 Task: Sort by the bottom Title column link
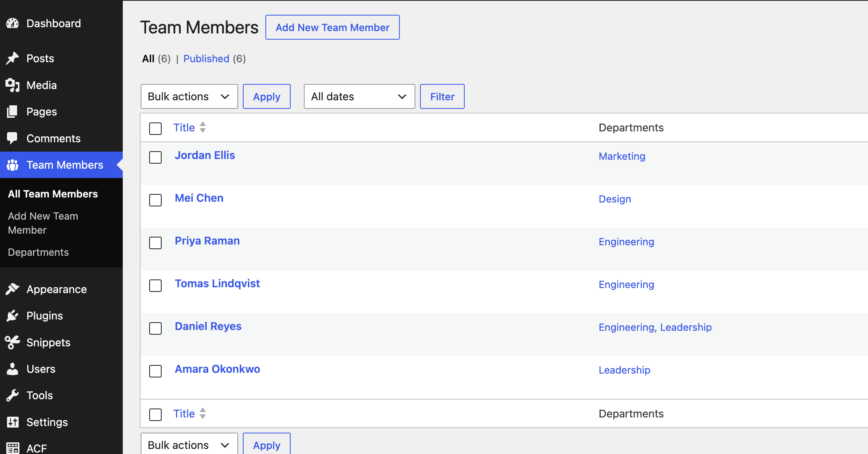[184, 414]
